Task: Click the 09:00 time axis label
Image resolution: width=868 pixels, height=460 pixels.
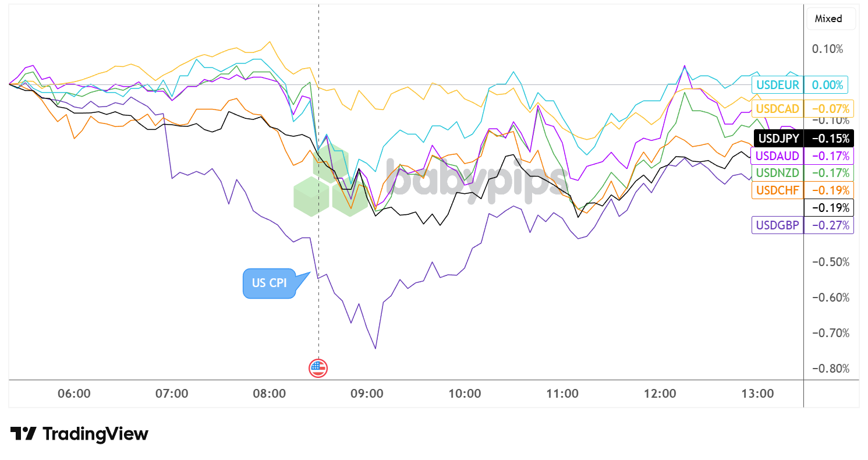Action: click(x=369, y=394)
